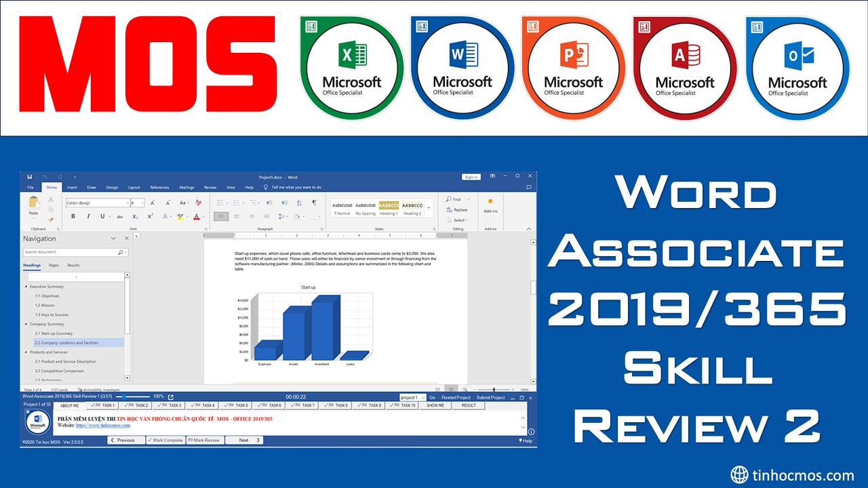Image resolution: width=868 pixels, height=488 pixels.
Task: Select the Format Painter brush icon
Action: 50,219
